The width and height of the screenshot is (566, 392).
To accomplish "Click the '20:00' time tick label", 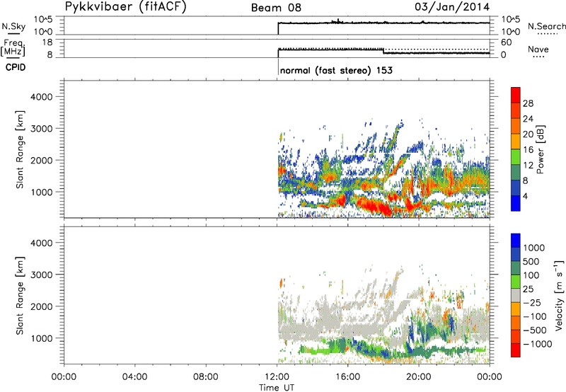I will 419,377.
